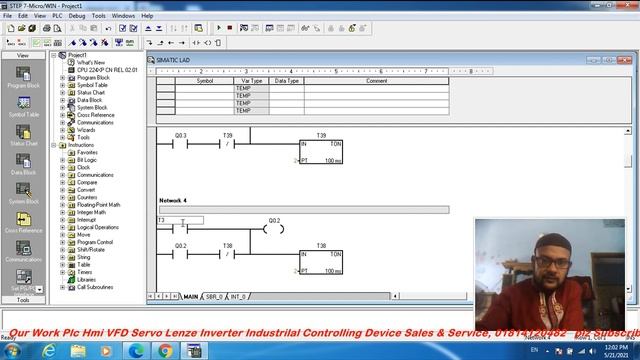This screenshot has width=640, height=360.
Task: Open Data Block in View bar
Action: point(23,164)
